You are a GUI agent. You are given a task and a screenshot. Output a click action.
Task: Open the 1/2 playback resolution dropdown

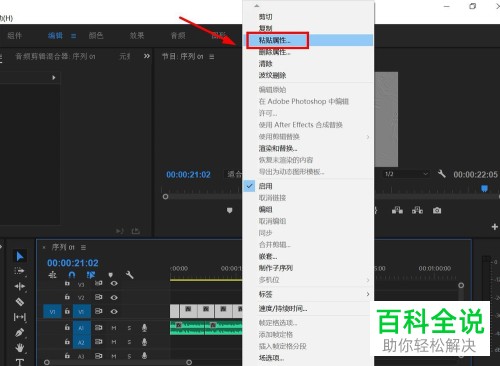tap(406, 174)
